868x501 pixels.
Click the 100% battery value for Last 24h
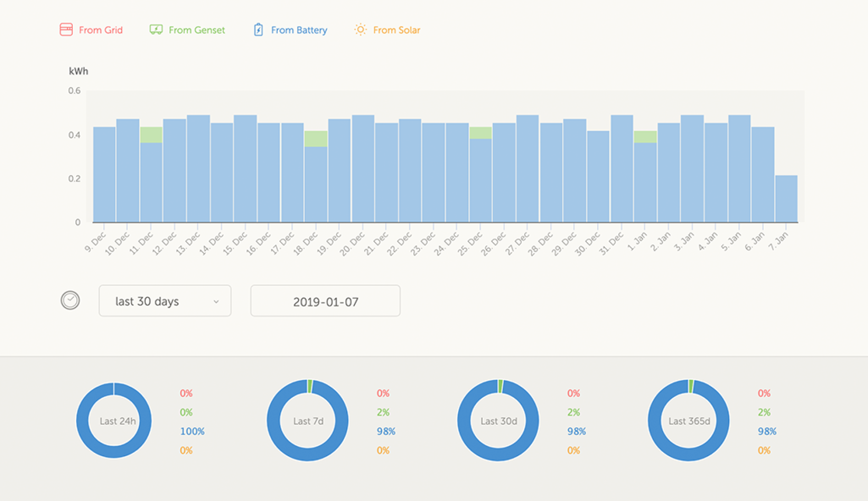(x=192, y=431)
